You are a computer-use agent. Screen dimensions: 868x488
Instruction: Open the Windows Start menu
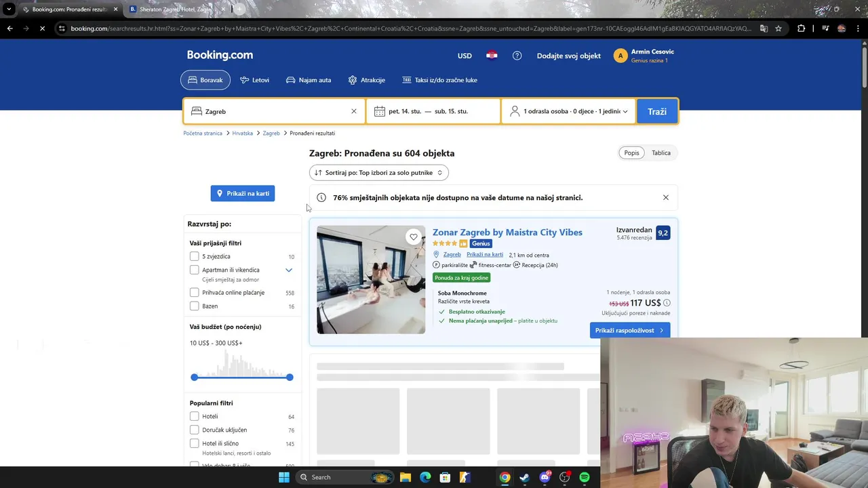pyautogui.click(x=284, y=477)
